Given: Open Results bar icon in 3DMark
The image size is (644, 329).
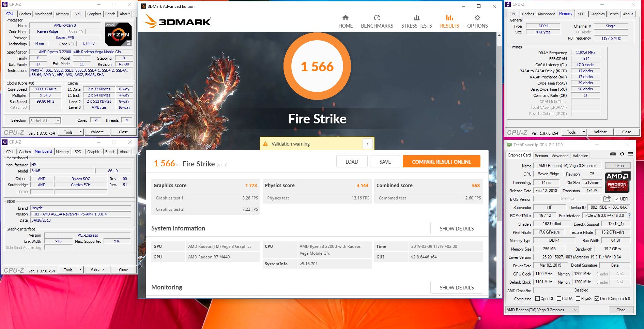Looking at the screenshot, I should [x=449, y=18].
